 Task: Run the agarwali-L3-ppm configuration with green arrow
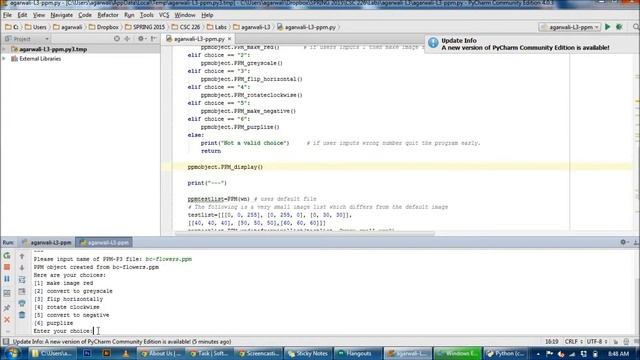point(607,27)
